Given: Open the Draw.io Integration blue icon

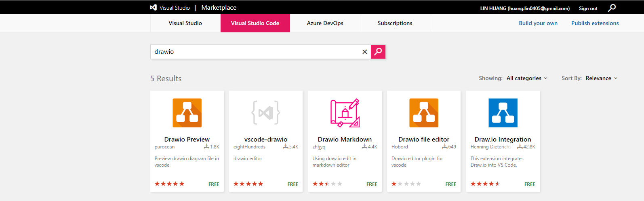Looking at the screenshot, I should (x=503, y=113).
